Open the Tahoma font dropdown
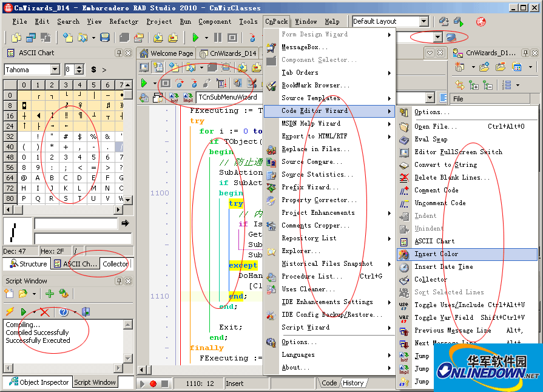This screenshot has width=543, height=392. (x=55, y=70)
